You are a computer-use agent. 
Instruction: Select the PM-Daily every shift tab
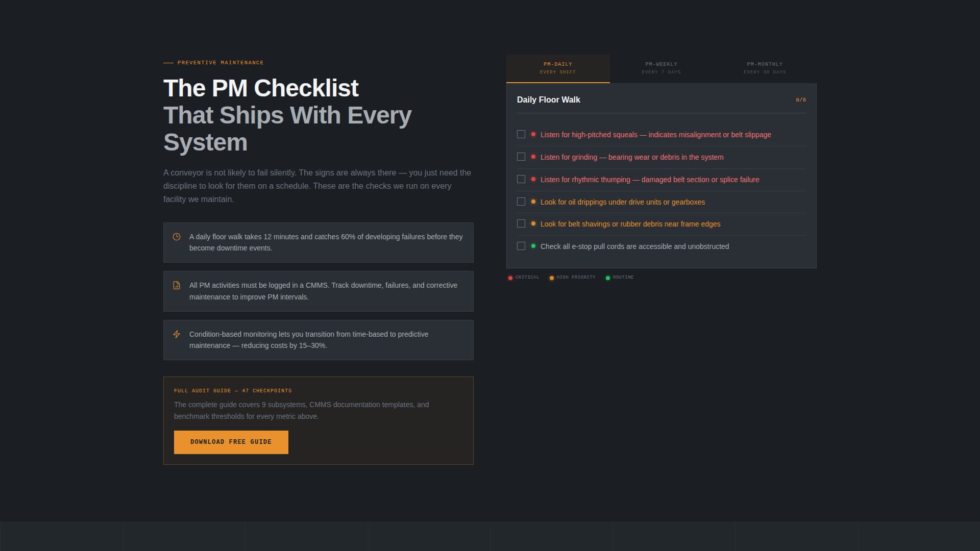(x=558, y=68)
